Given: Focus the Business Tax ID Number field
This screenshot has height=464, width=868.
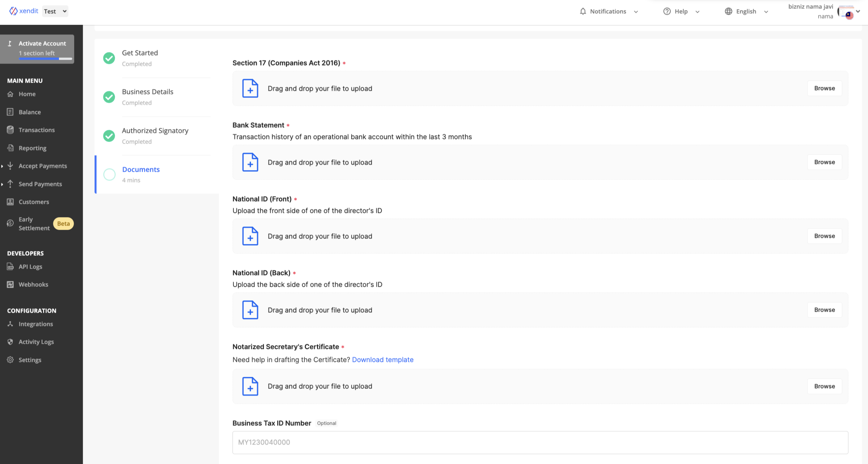Looking at the screenshot, I should (x=540, y=442).
